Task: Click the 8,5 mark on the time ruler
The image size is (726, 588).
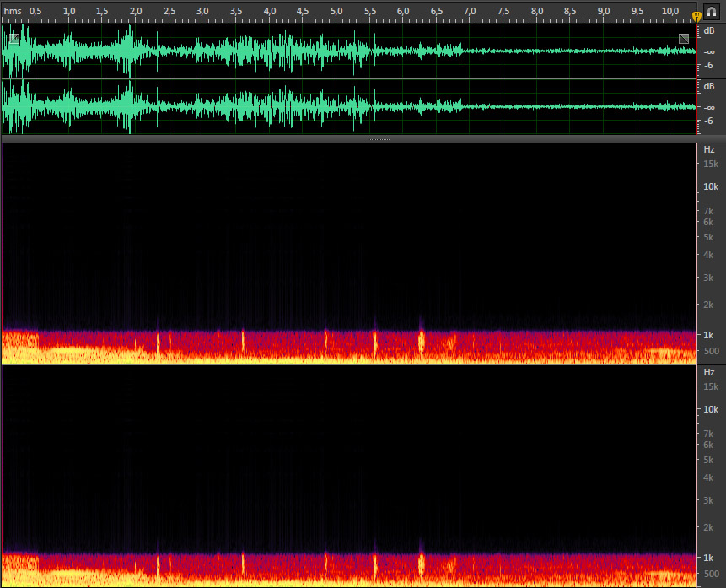Action: point(570,11)
